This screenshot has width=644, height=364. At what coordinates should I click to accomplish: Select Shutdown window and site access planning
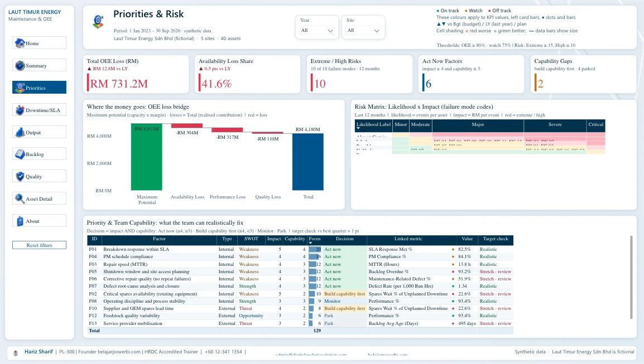(300, 271)
